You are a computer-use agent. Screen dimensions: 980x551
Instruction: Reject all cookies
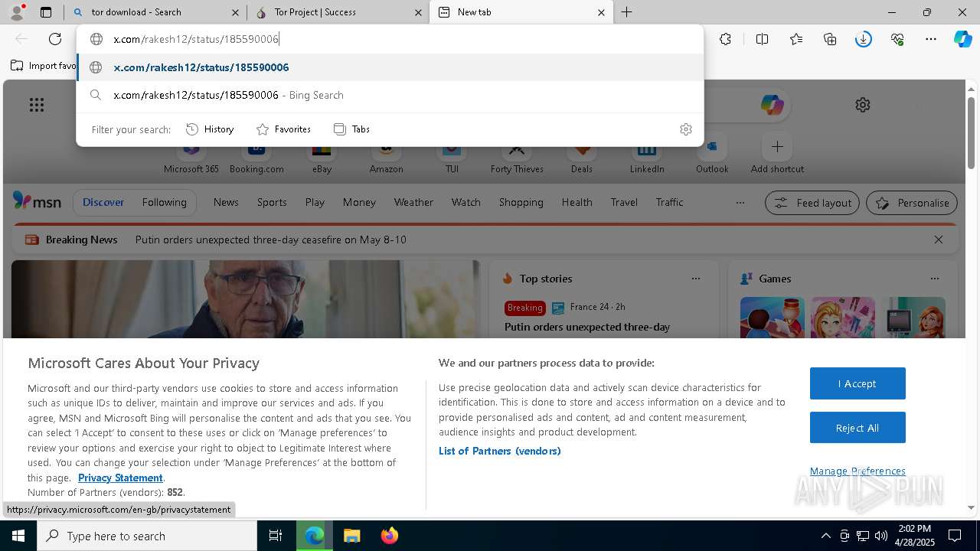pos(857,428)
